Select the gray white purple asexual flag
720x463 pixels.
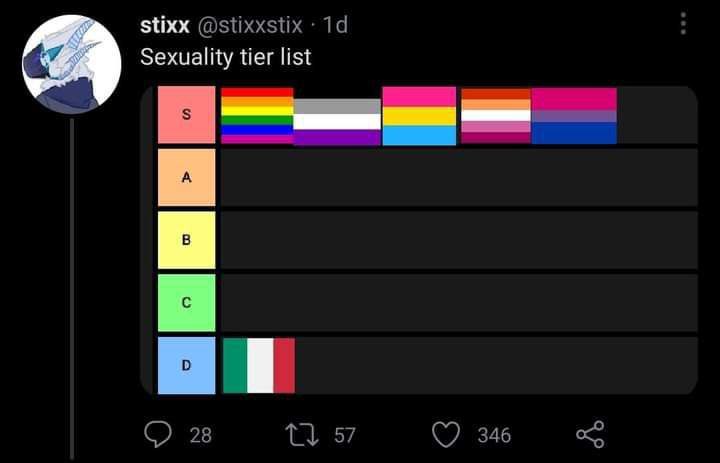coord(337,122)
